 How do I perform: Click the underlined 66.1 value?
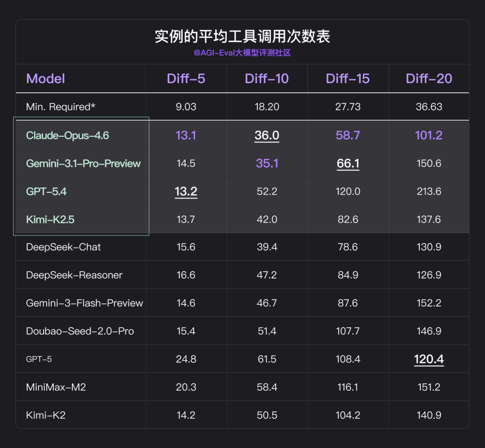coord(348,163)
